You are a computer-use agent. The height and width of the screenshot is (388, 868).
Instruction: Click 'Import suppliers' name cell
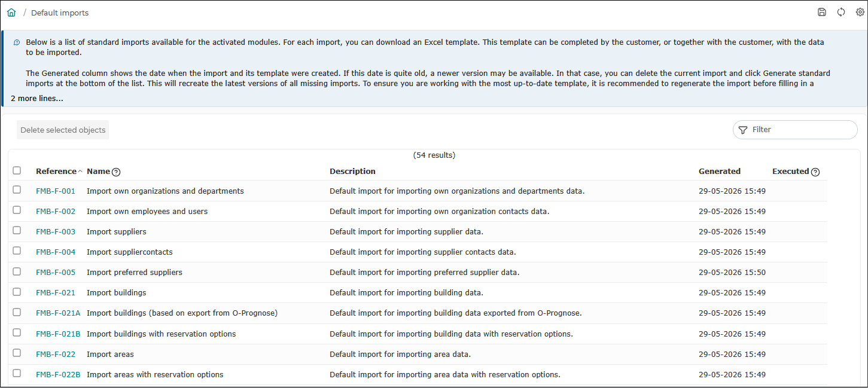pos(117,232)
